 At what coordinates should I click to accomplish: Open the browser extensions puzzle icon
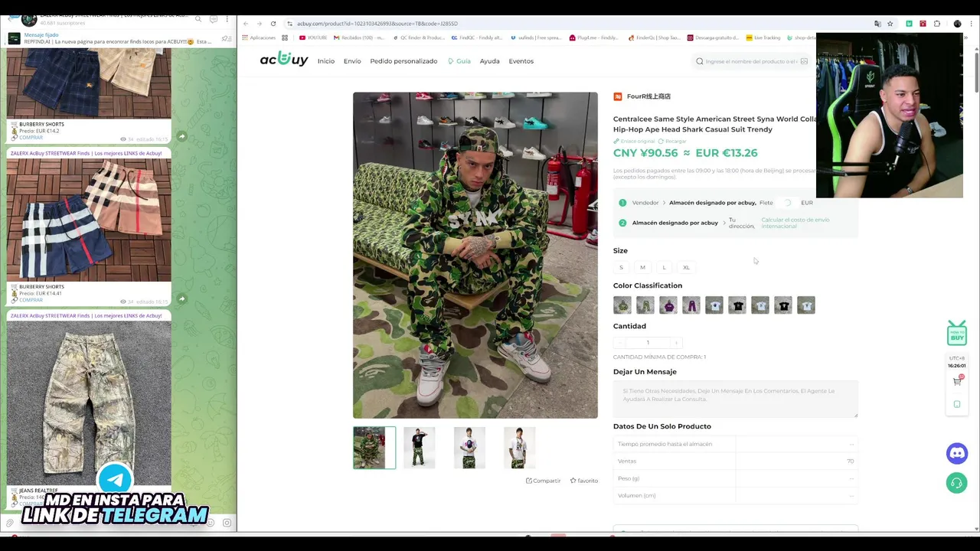coord(937,24)
